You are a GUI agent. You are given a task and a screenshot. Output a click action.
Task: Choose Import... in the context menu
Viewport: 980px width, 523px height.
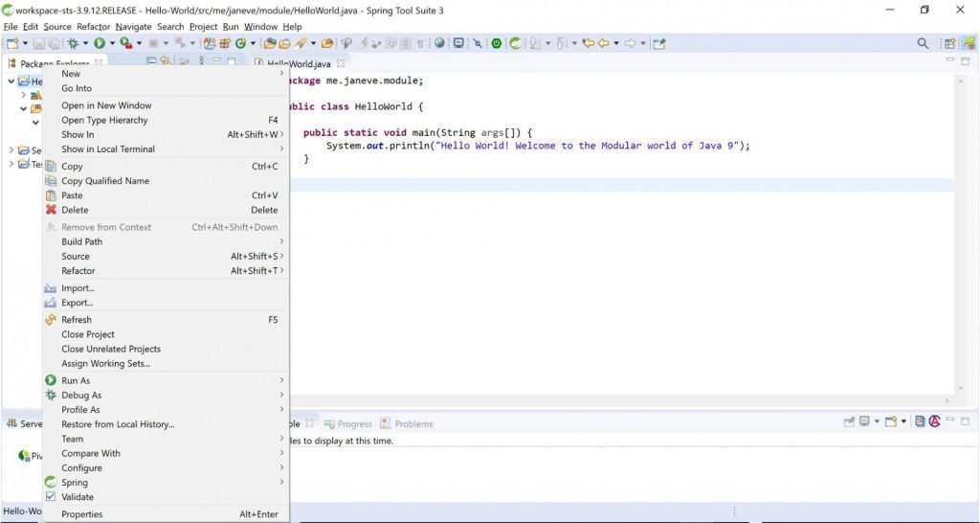(166, 288)
